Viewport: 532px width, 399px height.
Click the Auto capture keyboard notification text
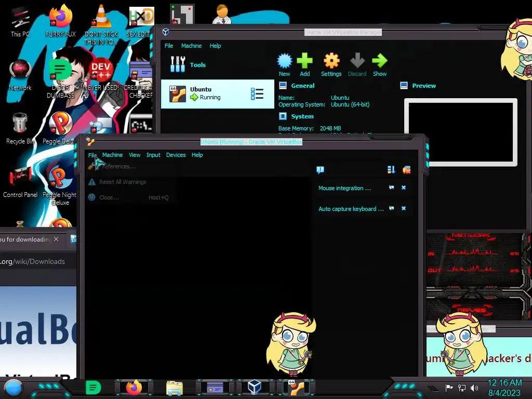351,209
